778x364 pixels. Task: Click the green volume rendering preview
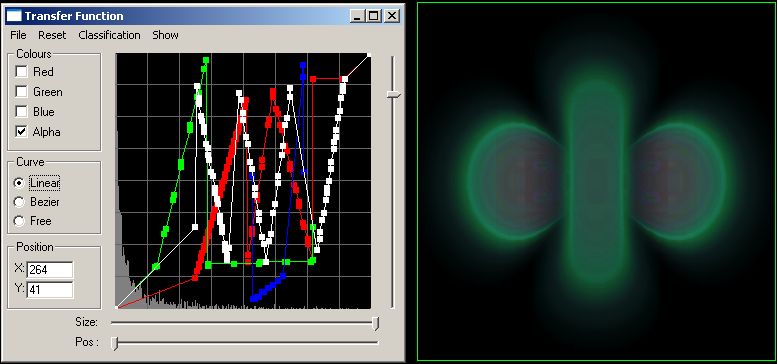(597, 182)
